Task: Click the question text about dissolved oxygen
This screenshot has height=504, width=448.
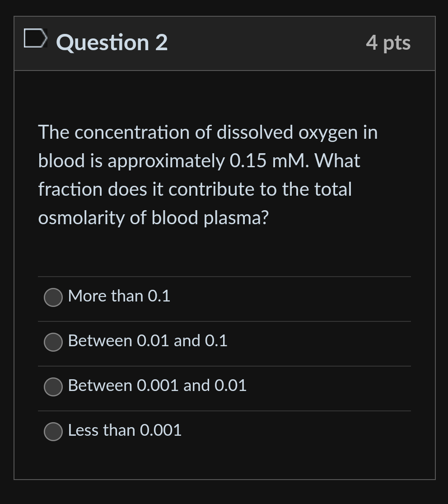Action: click(x=208, y=175)
